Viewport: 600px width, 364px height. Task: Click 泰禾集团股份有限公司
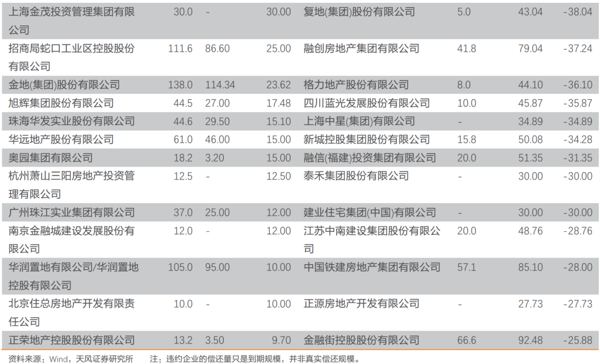click(356, 176)
